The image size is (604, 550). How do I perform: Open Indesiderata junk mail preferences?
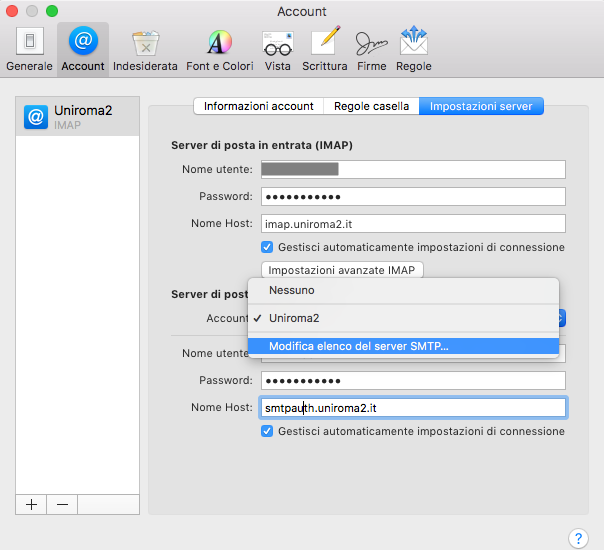pyautogui.click(x=145, y=49)
